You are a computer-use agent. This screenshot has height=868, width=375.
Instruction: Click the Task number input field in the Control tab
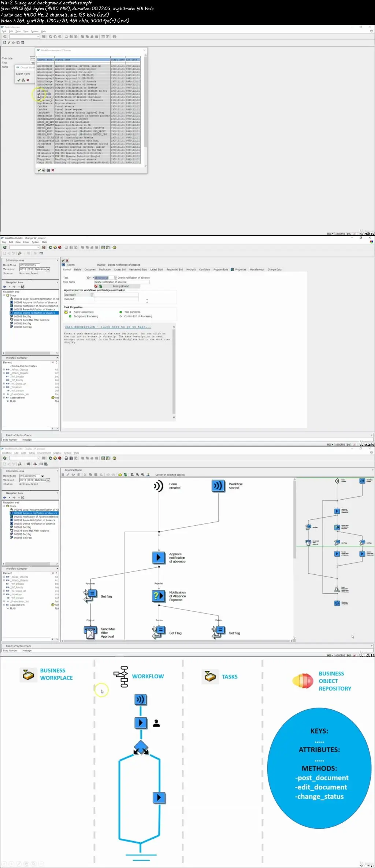[x=104, y=278]
